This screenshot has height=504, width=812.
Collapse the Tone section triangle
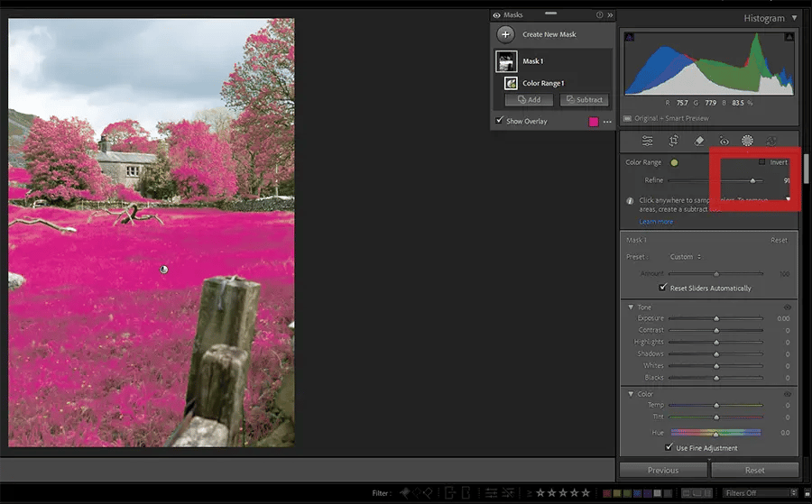point(631,307)
